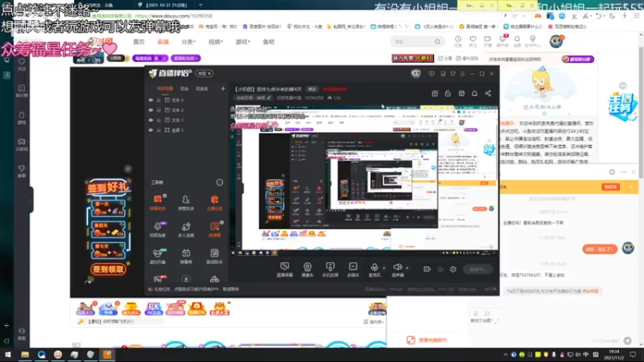Open the mode switch dropdown beside companion logo
The width and height of the screenshot is (644, 362).
pyautogui.click(x=204, y=73)
